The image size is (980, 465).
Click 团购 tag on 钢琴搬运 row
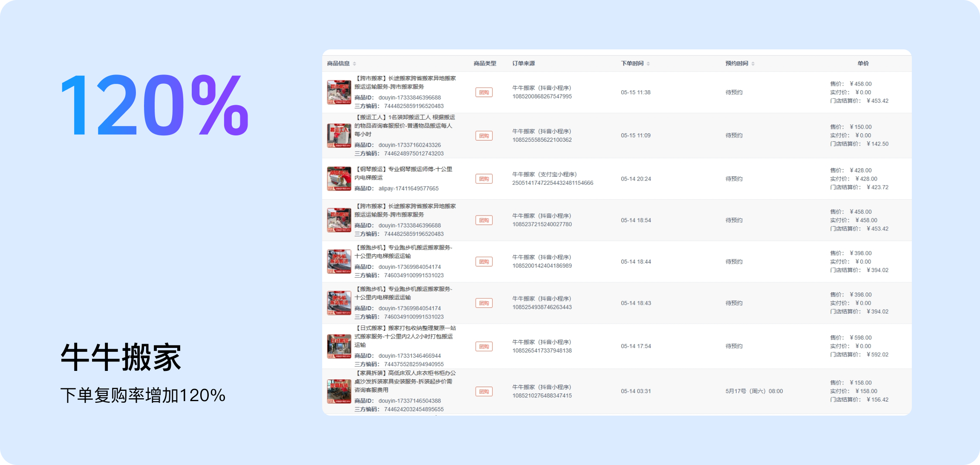484,179
